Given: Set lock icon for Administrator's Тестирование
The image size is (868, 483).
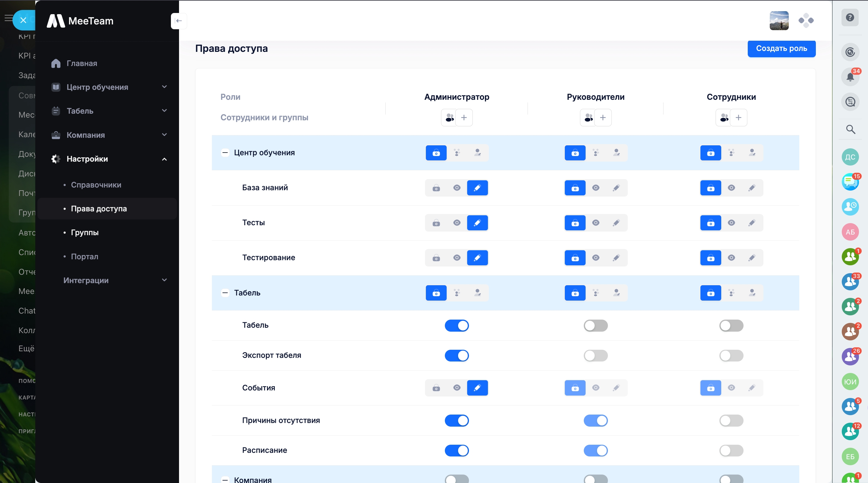Looking at the screenshot, I should (x=436, y=258).
